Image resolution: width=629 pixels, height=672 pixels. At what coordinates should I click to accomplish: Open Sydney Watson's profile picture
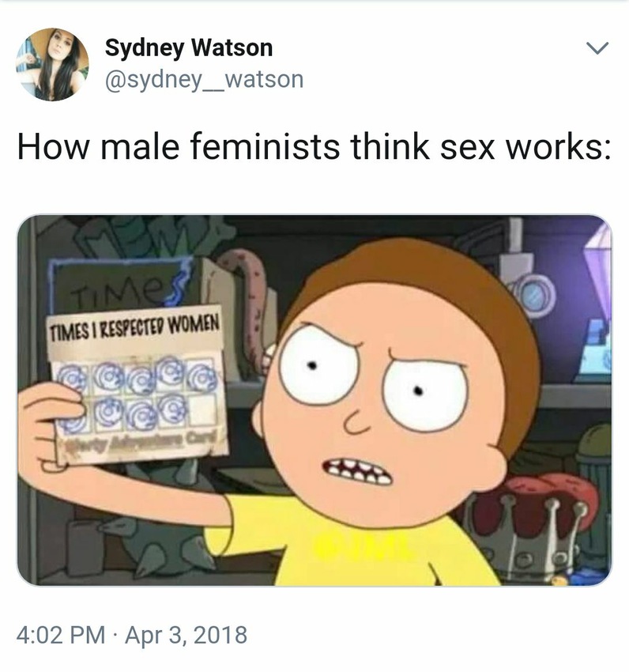[x=53, y=65]
